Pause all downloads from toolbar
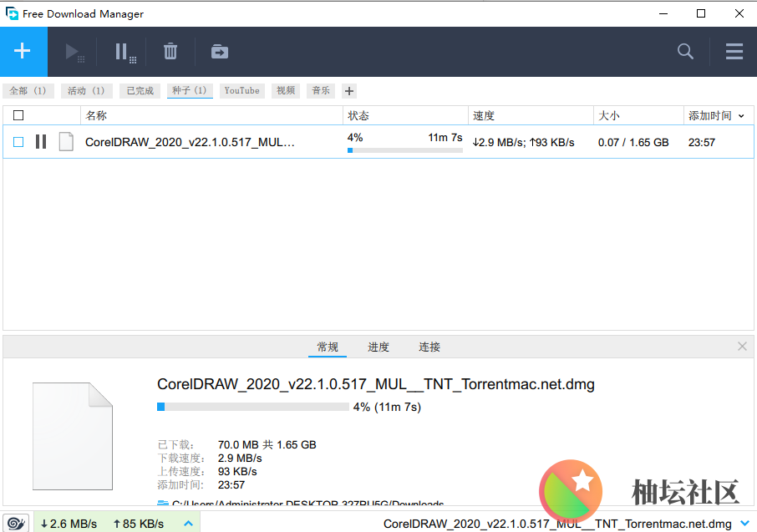Screen dimensions: 757x532 [x=125, y=52]
